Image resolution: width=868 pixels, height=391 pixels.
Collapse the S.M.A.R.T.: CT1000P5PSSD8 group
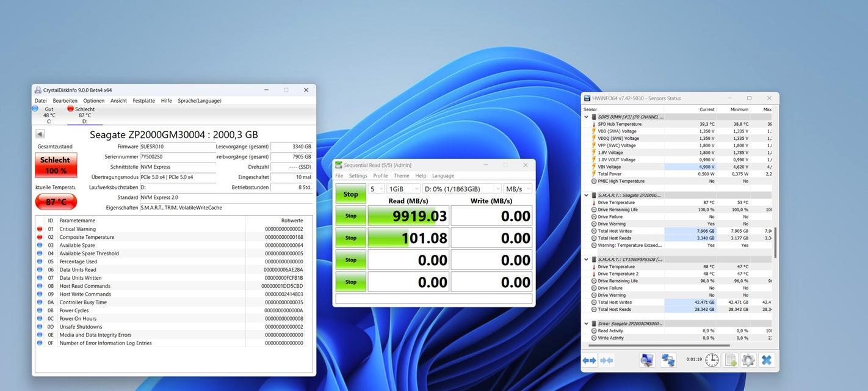click(x=586, y=260)
